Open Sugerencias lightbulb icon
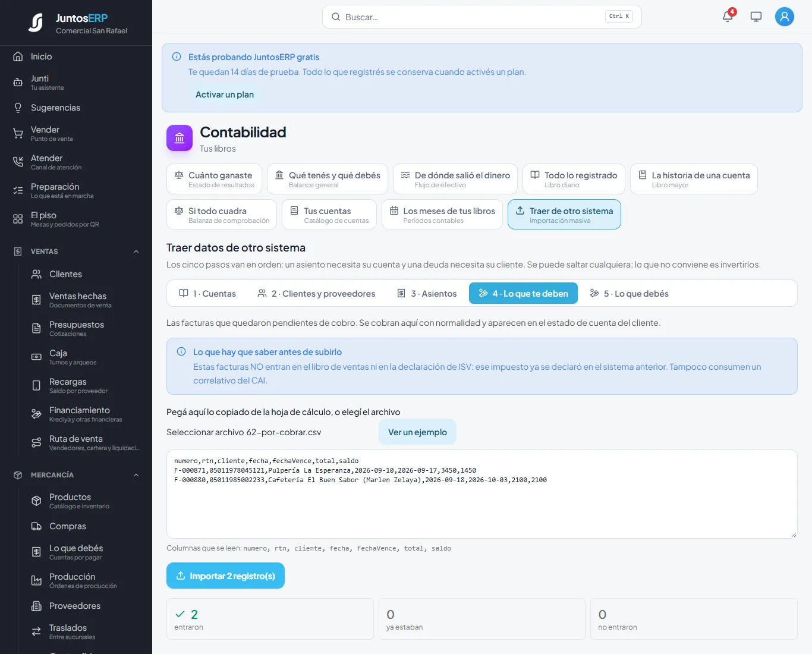Screen dimensions: 812x654 tap(18, 108)
